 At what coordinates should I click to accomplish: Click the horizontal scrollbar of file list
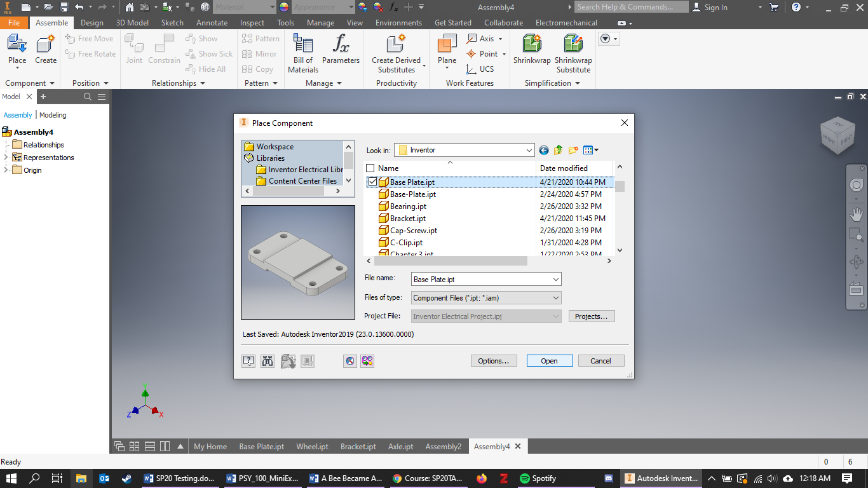(x=451, y=261)
